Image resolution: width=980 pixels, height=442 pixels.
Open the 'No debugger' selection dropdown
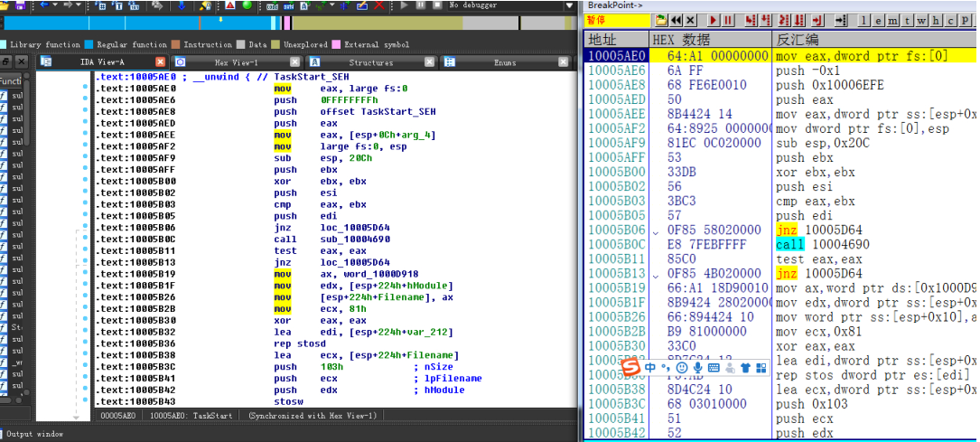(569, 5)
